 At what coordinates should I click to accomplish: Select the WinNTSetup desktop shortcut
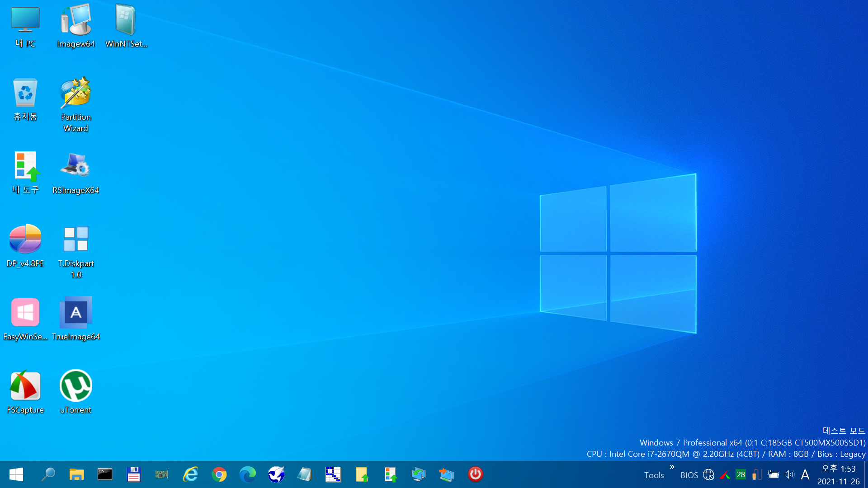point(126,26)
